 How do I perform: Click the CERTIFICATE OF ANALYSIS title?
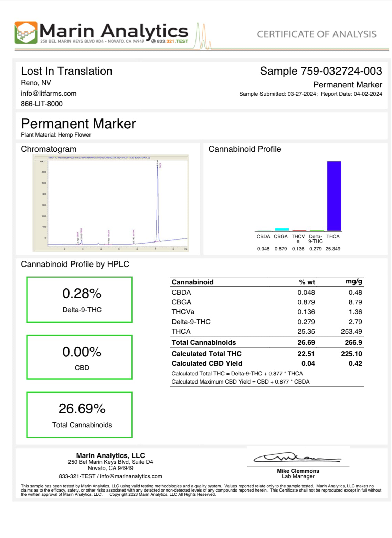[x=316, y=34]
